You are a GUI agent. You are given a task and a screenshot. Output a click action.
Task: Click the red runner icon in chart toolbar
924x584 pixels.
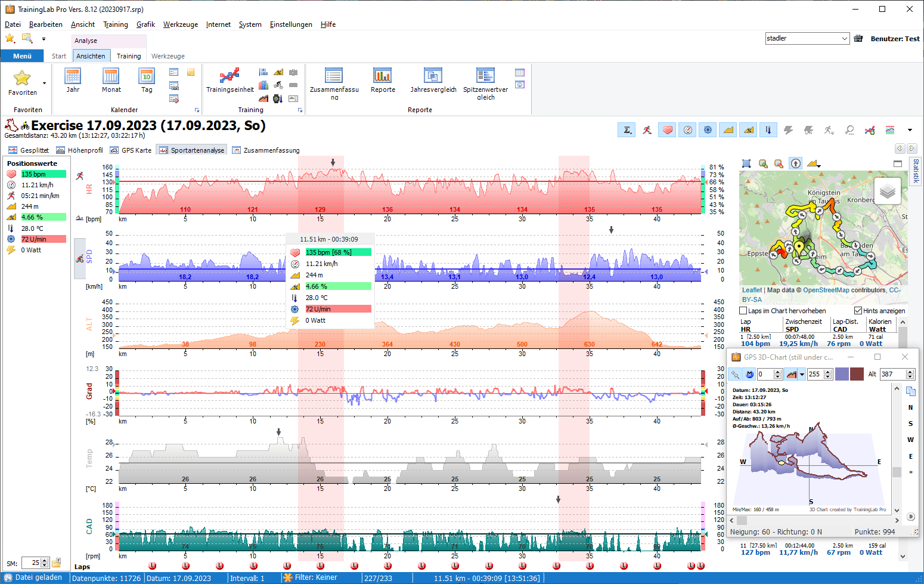pyautogui.click(x=647, y=130)
